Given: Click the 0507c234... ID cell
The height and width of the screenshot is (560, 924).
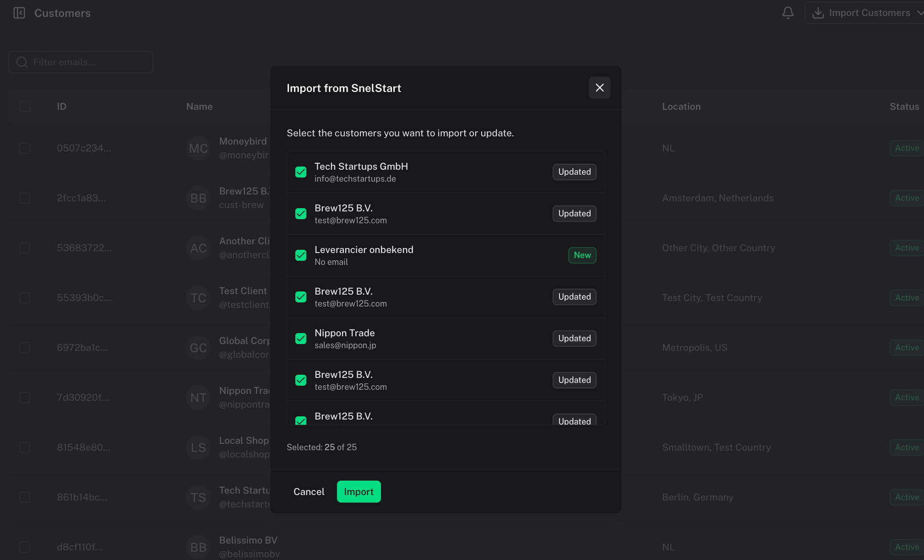Looking at the screenshot, I should click(84, 148).
